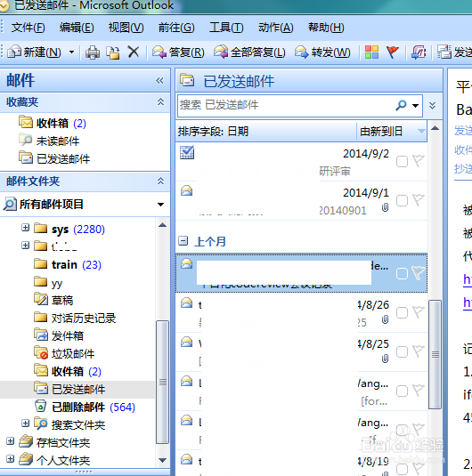Open the 所有邮件项目 dropdown
This screenshot has width=472, height=476.
click(160, 205)
